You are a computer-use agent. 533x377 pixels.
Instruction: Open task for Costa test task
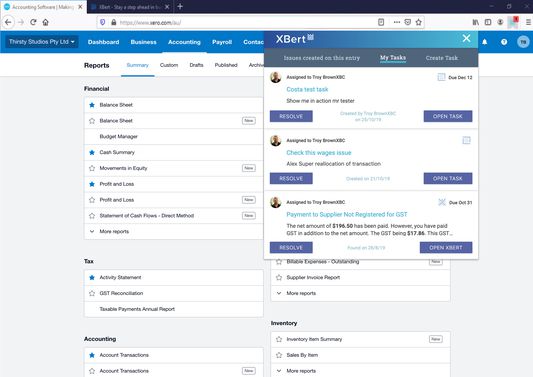[448, 116]
